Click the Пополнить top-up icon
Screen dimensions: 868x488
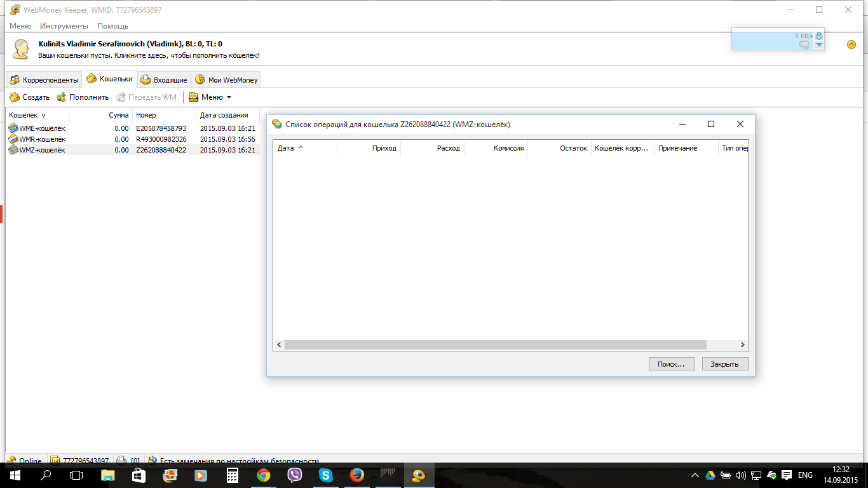pyautogui.click(x=62, y=97)
